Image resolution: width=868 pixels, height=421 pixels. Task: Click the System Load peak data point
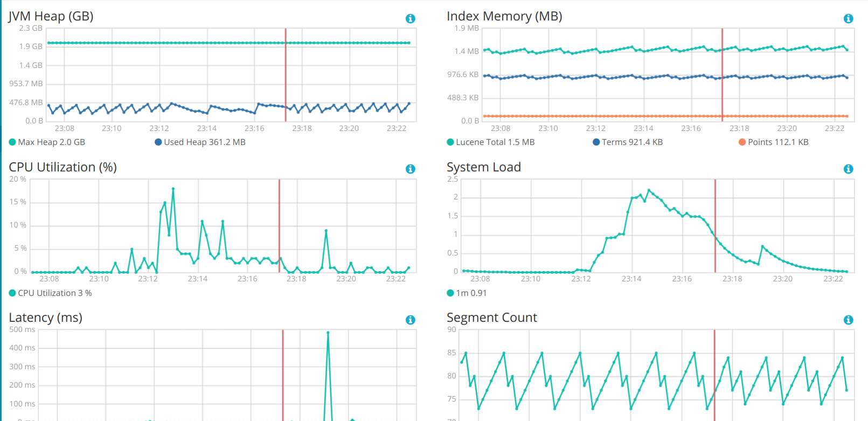click(x=649, y=190)
